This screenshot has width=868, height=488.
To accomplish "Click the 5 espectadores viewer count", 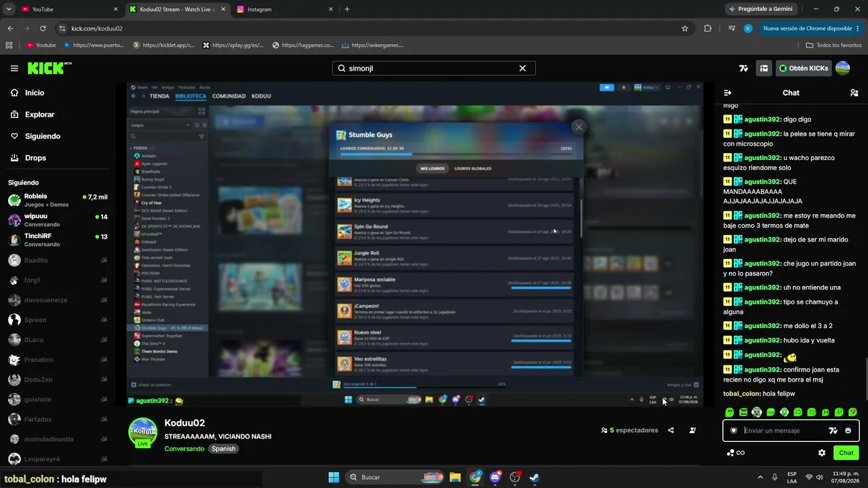I will coord(629,430).
